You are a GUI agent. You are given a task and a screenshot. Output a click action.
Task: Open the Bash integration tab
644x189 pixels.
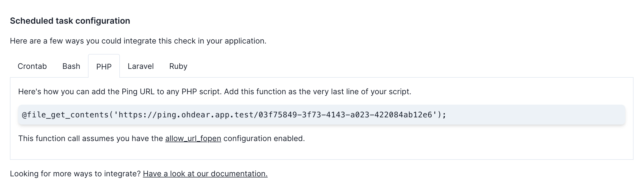[x=71, y=66]
